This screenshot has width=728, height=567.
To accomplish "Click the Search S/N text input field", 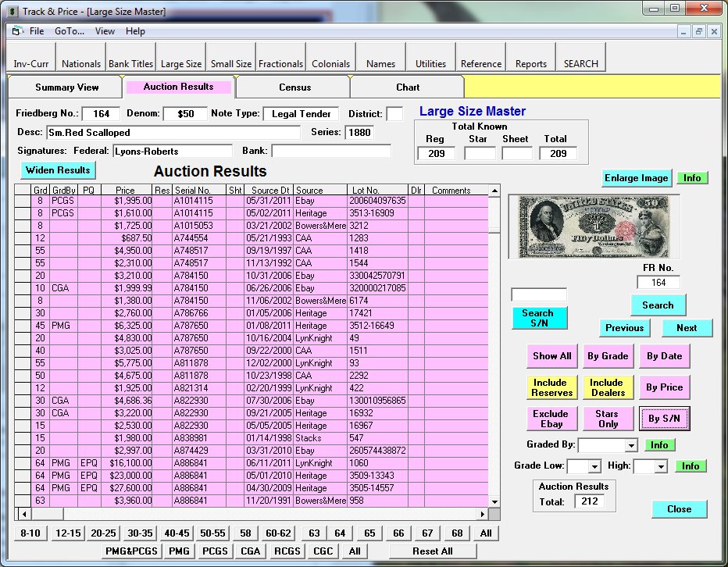I will (x=538, y=295).
